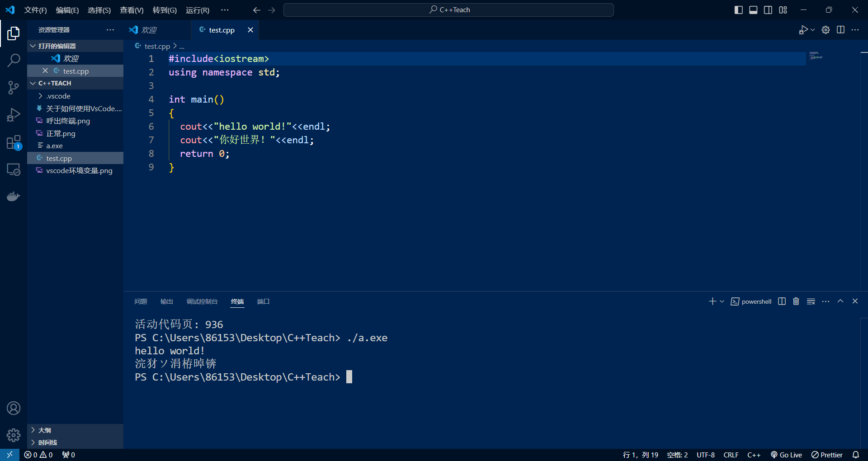Expand the 大纲 outline section
The width and height of the screenshot is (868, 461).
click(x=44, y=430)
